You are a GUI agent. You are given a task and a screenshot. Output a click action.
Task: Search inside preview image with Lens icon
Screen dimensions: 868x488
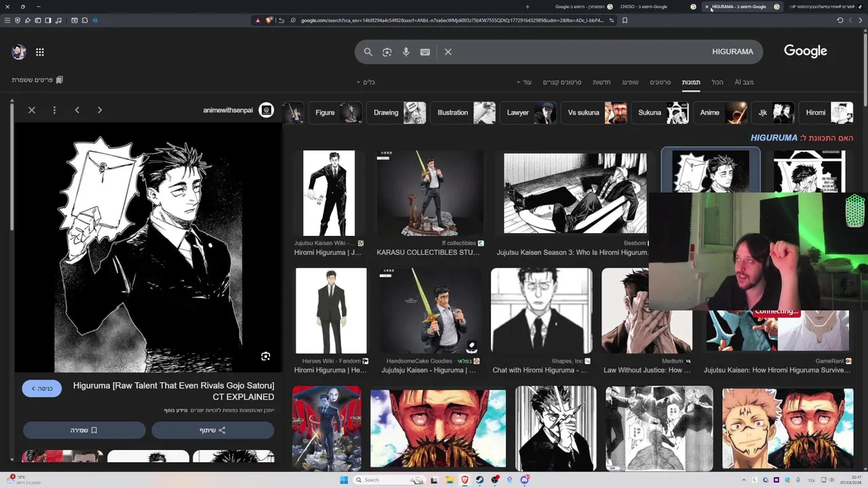pyautogui.click(x=266, y=356)
